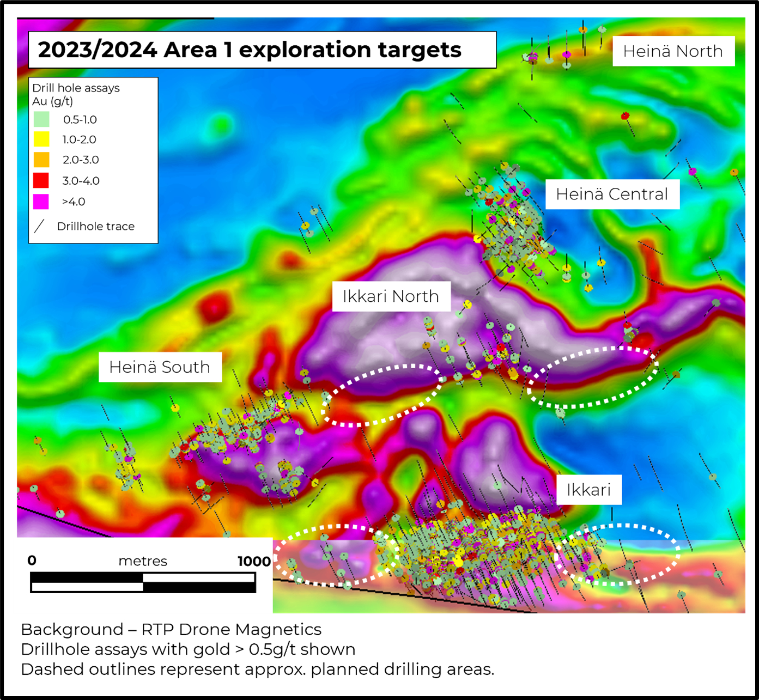
Task: Click the Drillhole trace line symbol in legend
Action: [x=40, y=226]
